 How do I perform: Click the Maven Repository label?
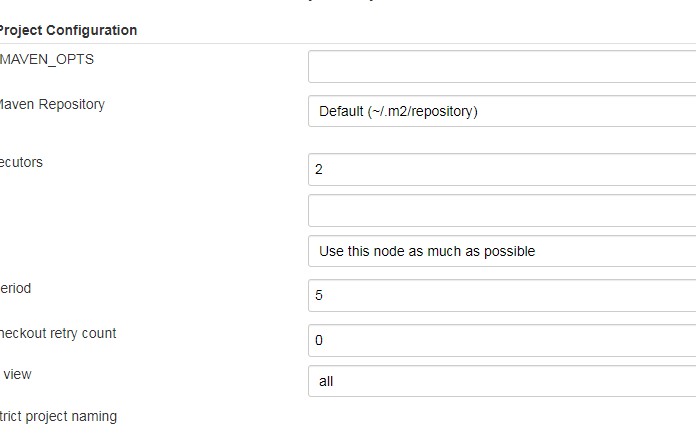point(51,104)
